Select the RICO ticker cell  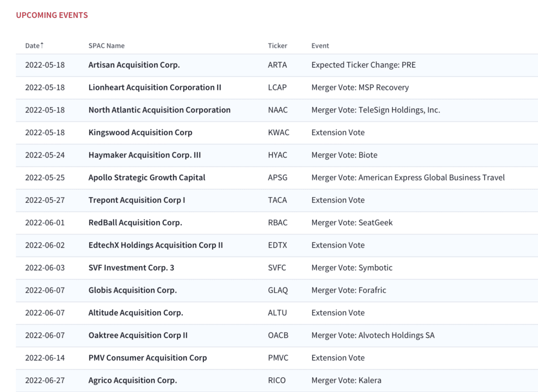[x=276, y=380]
